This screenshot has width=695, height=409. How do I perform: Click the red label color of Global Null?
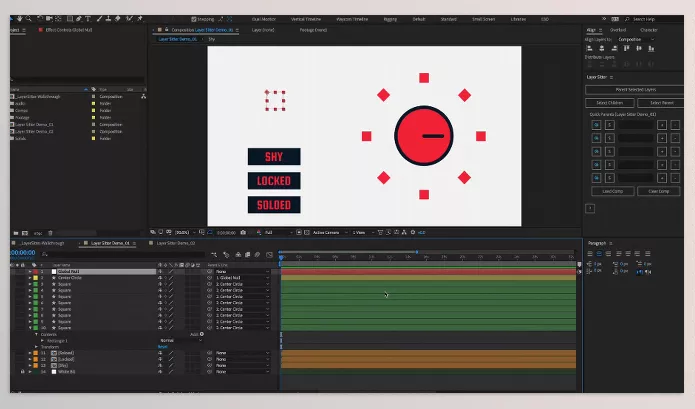[35, 271]
